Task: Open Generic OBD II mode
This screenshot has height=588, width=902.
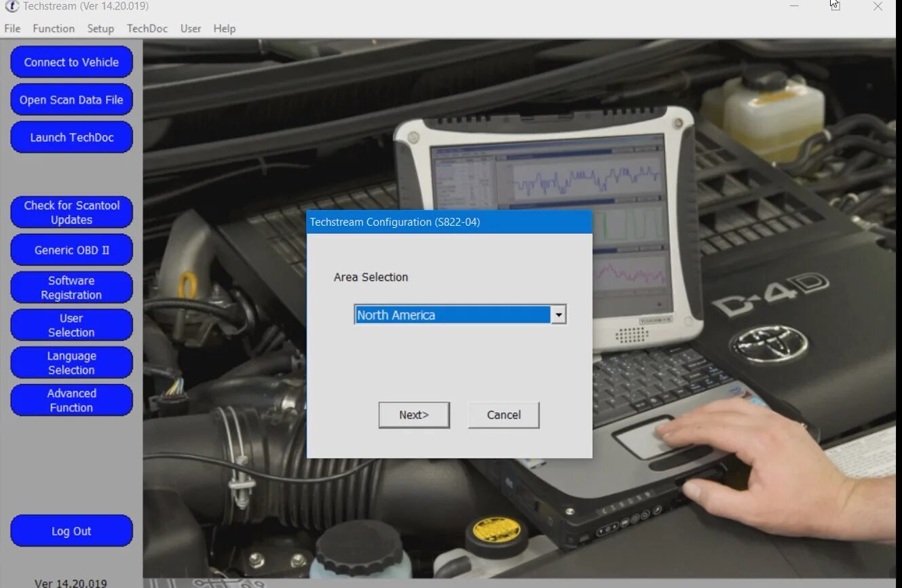Action: click(x=71, y=250)
